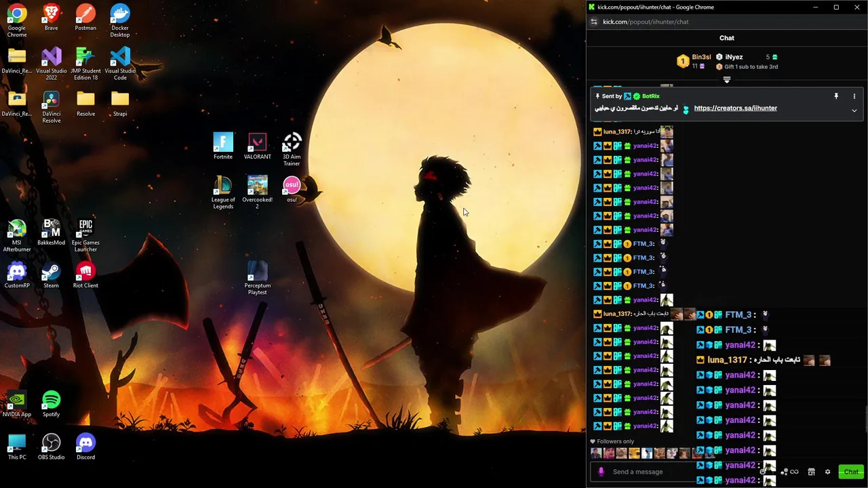Launch JMP Student Edition 18
The height and width of the screenshot is (488, 868).
tap(85, 63)
